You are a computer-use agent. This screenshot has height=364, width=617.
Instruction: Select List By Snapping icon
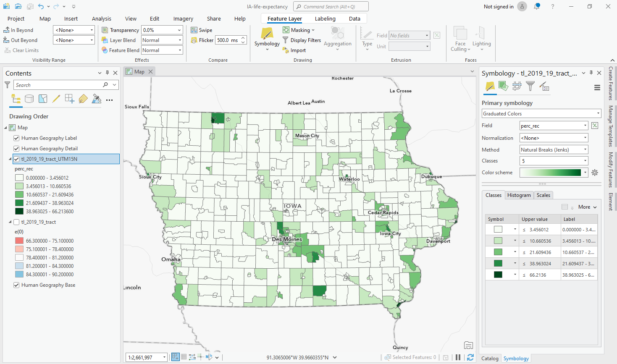coord(70,99)
